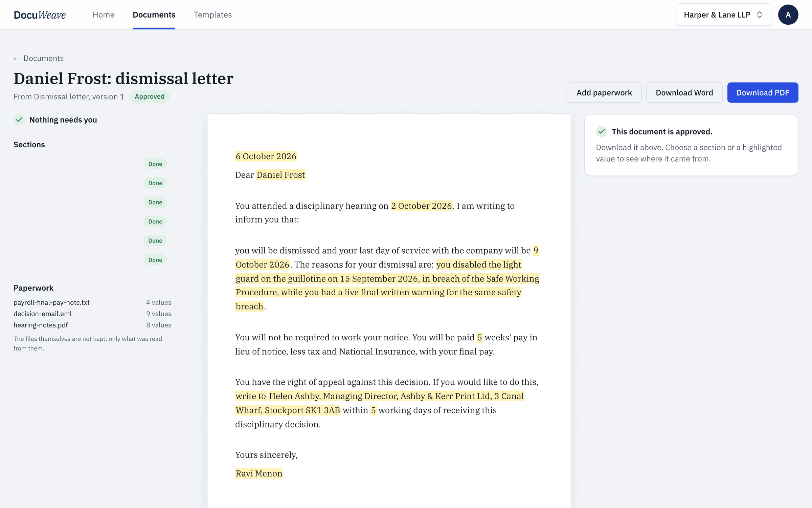Click the 4 values count for payroll note
The width and height of the screenshot is (812, 508).
[159, 302]
